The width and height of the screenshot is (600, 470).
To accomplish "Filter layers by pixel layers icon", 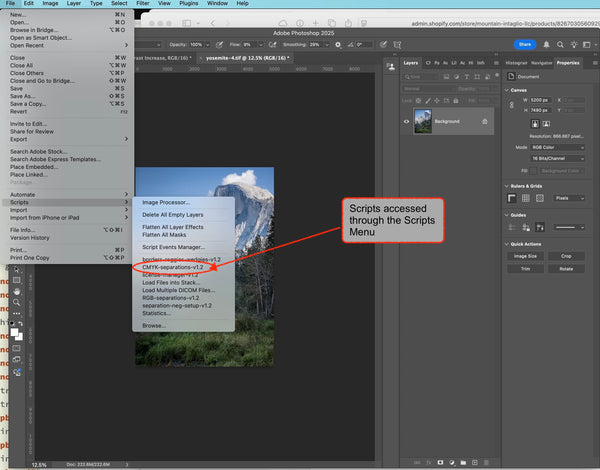I will 446,77.
